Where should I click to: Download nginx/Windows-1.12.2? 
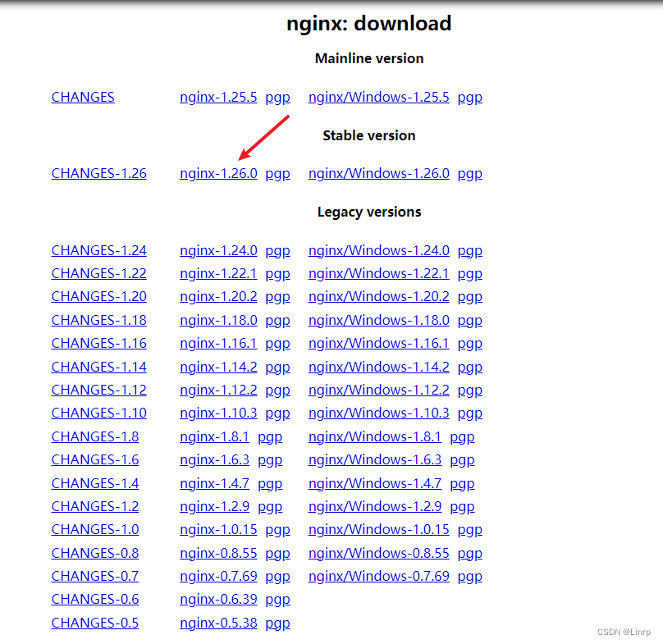point(379,390)
